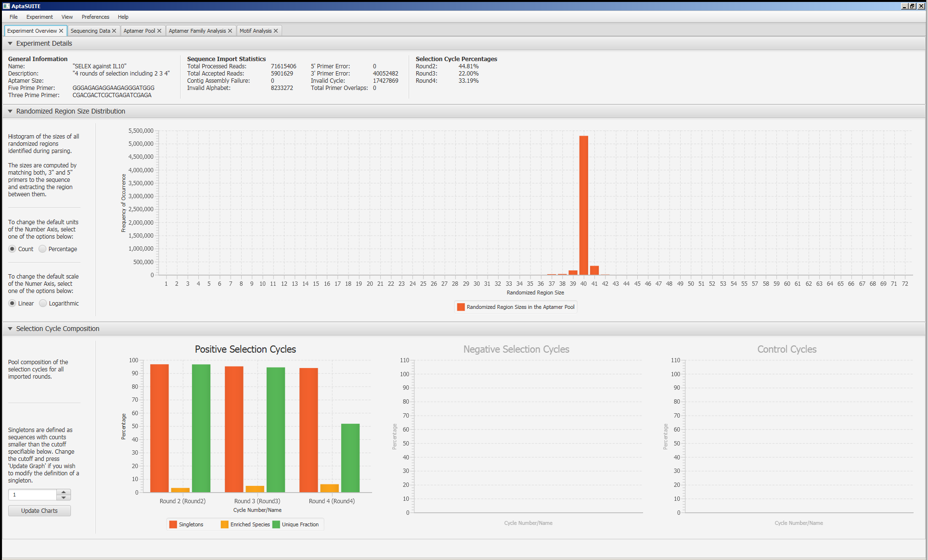
Task: Close the Experiment Overview tab
Action: (61, 31)
